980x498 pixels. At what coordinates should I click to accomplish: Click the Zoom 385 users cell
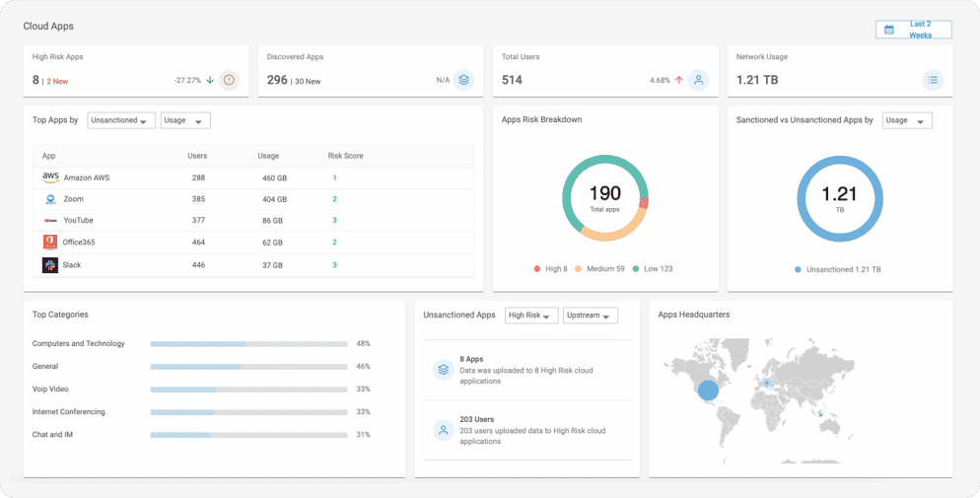pyautogui.click(x=199, y=199)
